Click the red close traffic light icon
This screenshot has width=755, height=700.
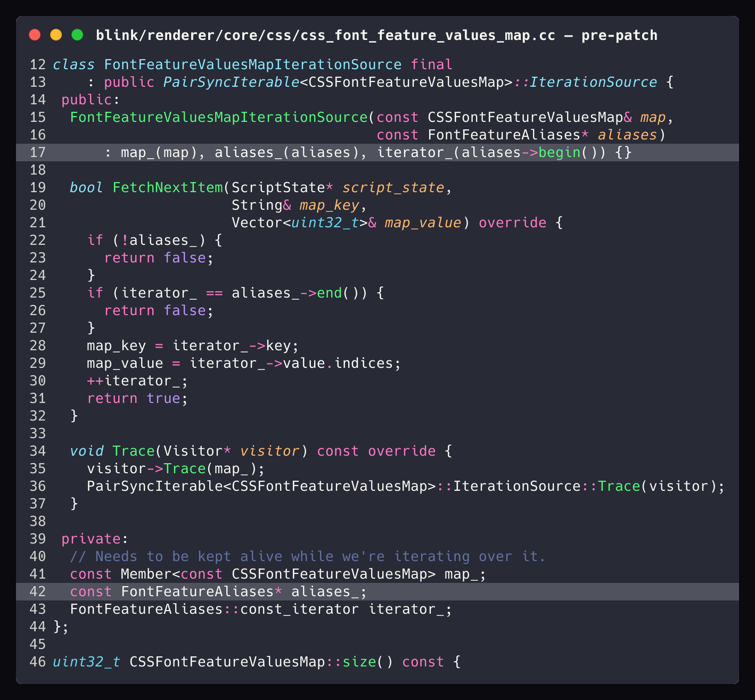pos(35,34)
